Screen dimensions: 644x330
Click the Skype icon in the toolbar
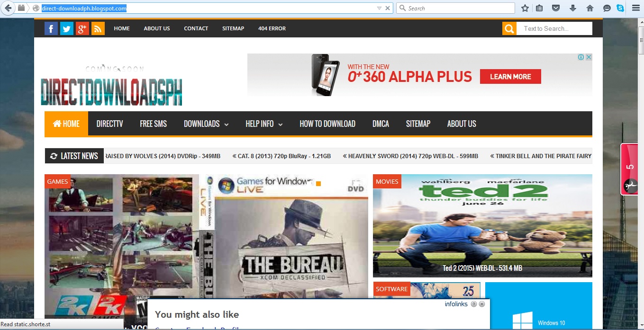click(620, 8)
